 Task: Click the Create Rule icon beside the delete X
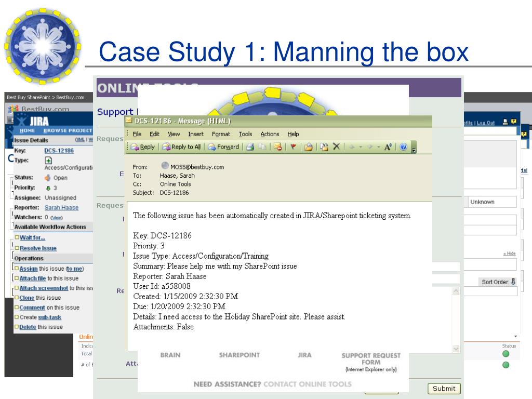pos(324,147)
